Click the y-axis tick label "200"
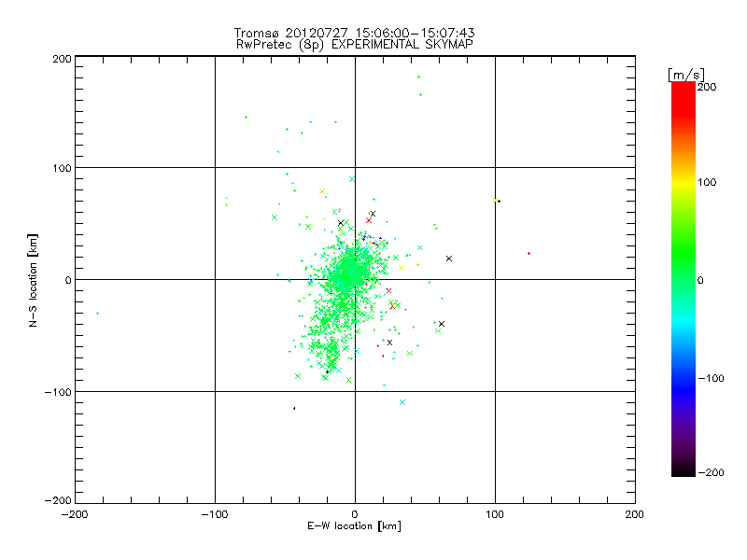This screenshot has width=747, height=560. (62, 59)
